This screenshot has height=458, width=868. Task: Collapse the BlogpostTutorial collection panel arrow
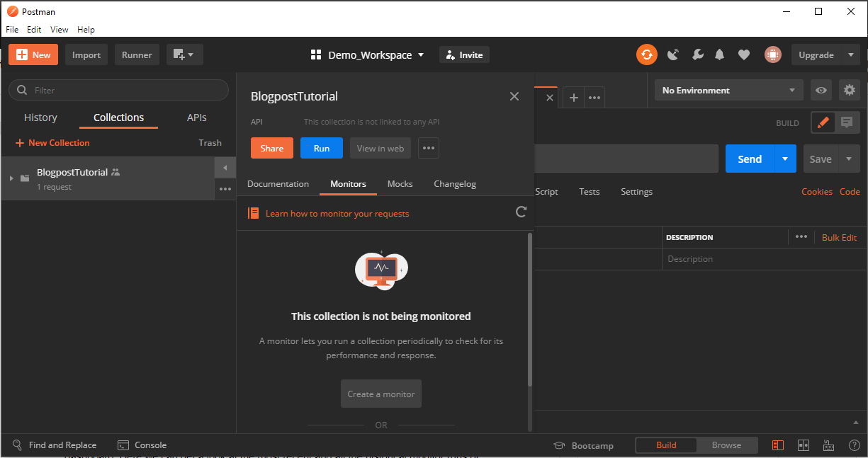(225, 167)
